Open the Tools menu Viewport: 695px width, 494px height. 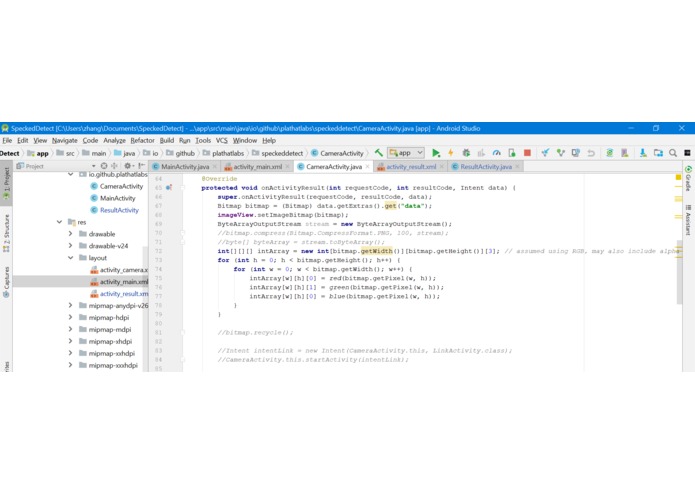pyautogui.click(x=203, y=140)
